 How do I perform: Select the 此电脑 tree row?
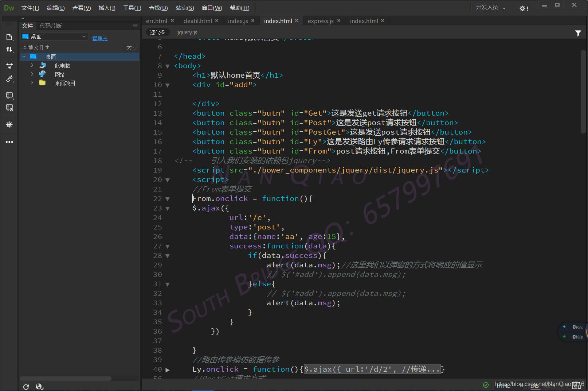coord(80,66)
